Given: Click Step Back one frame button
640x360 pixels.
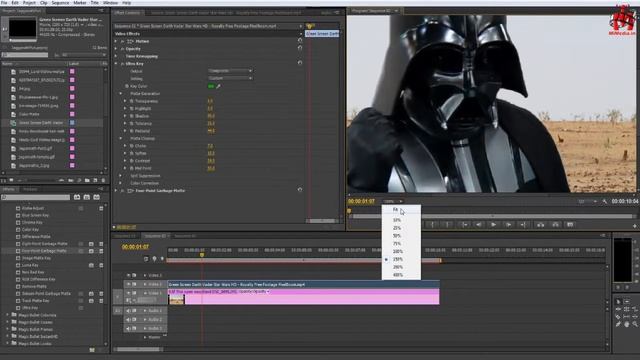Looking at the screenshot, I should click(x=478, y=224).
